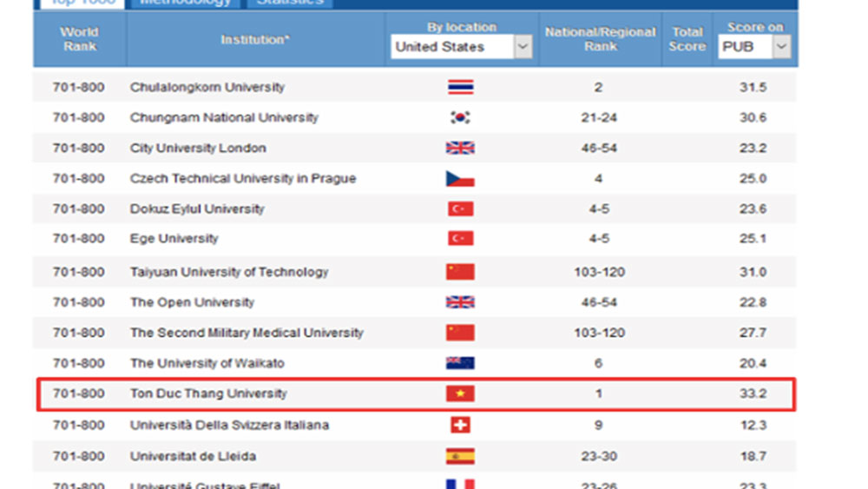The image size is (868, 489).
Task: Click the arrow of the location combo box
Action: (x=522, y=47)
